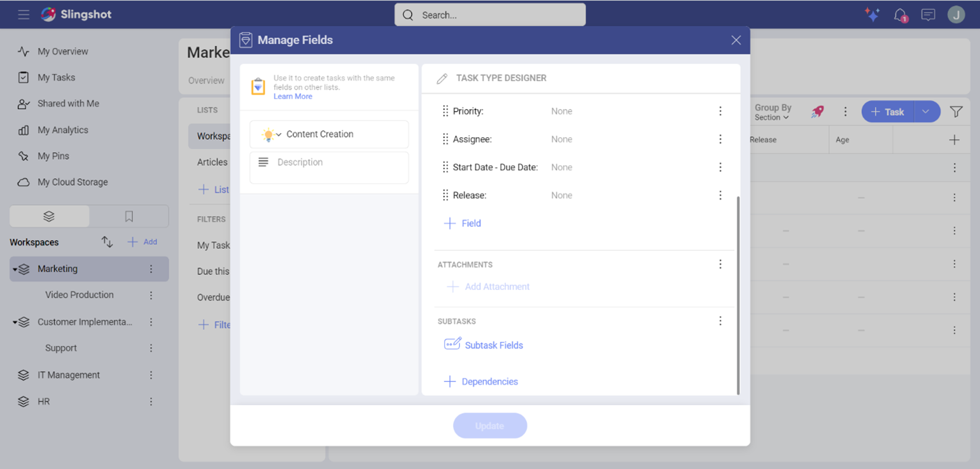Open the AI sparkle assistant icon
The width and height of the screenshot is (980, 469).
(x=872, y=14)
